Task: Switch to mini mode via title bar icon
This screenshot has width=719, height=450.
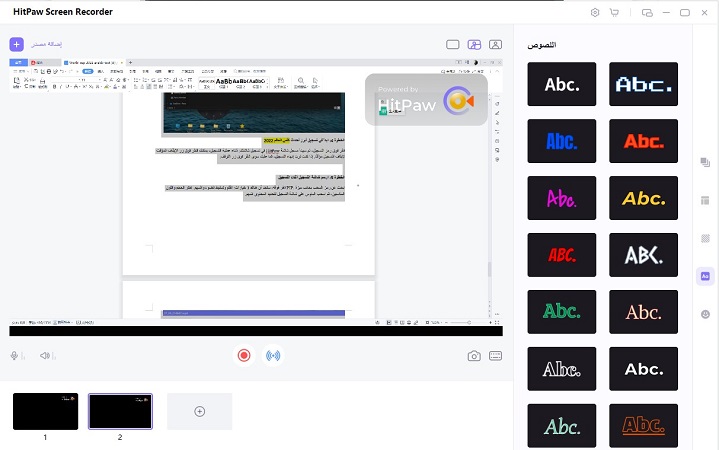Action: [x=647, y=13]
